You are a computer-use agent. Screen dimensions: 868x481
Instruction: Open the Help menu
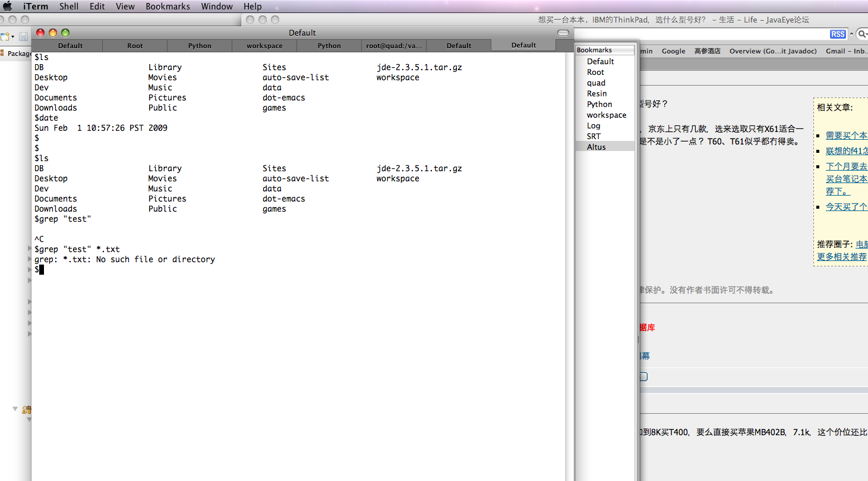252,7
